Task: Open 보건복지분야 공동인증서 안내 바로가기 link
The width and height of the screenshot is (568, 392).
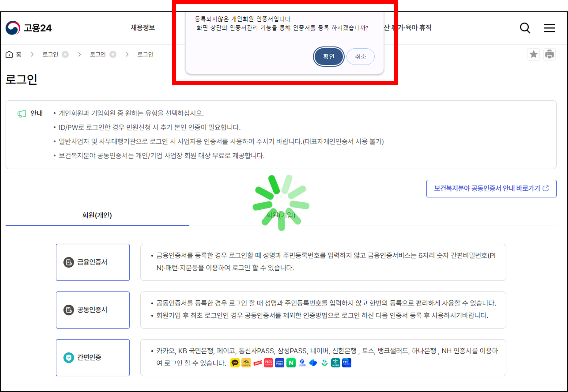Action: point(491,188)
